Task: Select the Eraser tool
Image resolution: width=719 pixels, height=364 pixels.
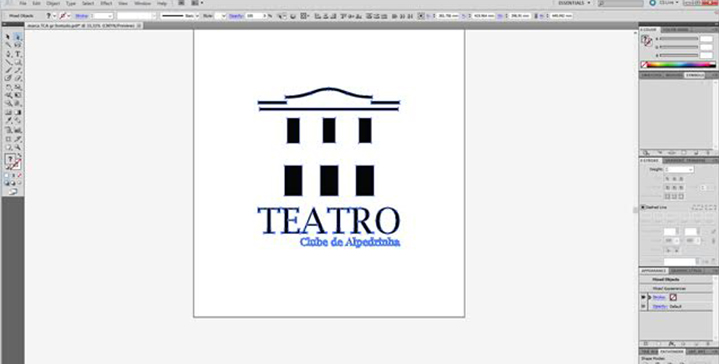Action: pyautogui.click(x=18, y=78)
